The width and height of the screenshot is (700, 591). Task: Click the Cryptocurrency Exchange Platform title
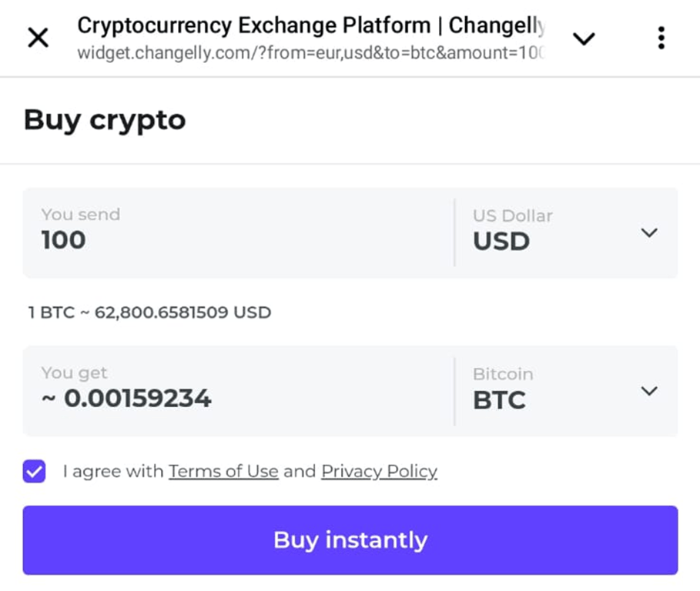(x=308, y=25)
